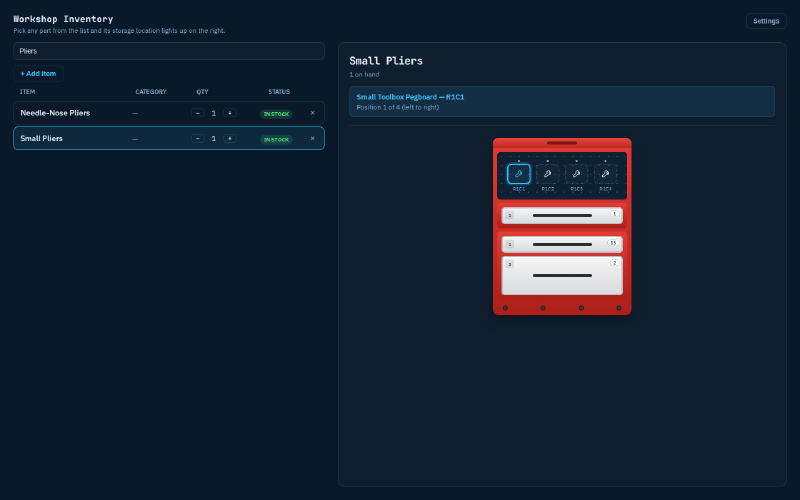
Task: Decrease Small Pliers quantity
Action: pos(198,138)
